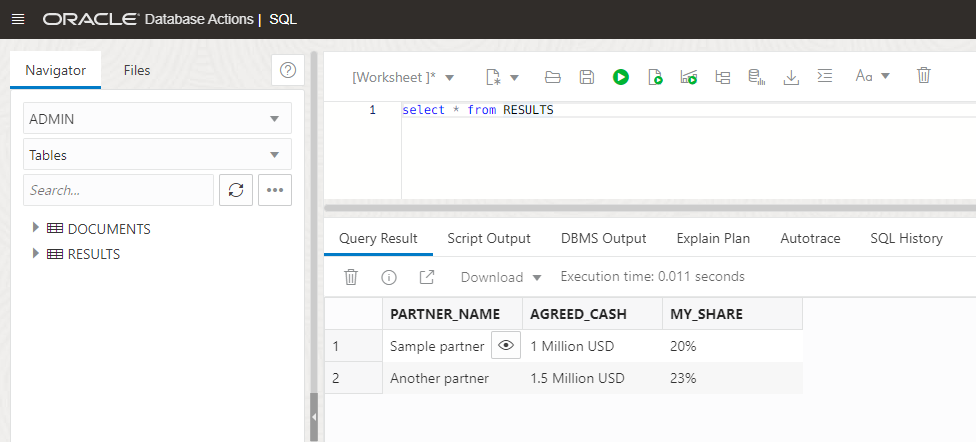This screenshot has width=976, height=442.
Task: Select the 23% cell
Action: click(x=733, y=378)
